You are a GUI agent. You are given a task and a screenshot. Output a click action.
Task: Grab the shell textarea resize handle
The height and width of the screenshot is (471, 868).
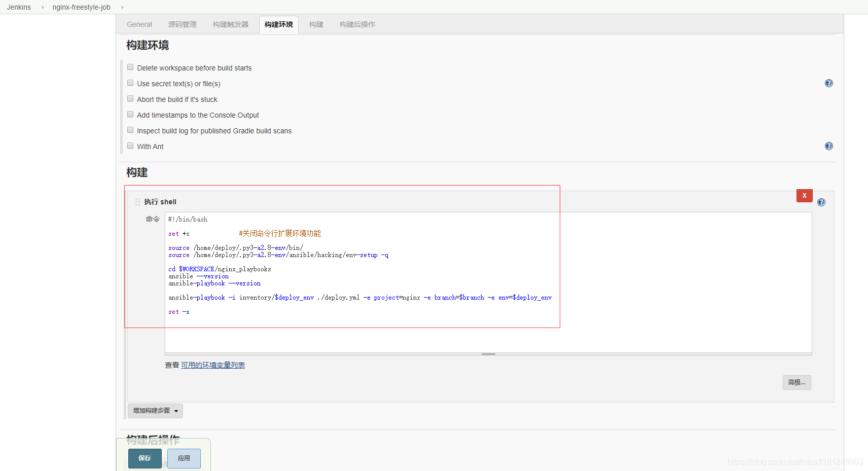point(488,354)
